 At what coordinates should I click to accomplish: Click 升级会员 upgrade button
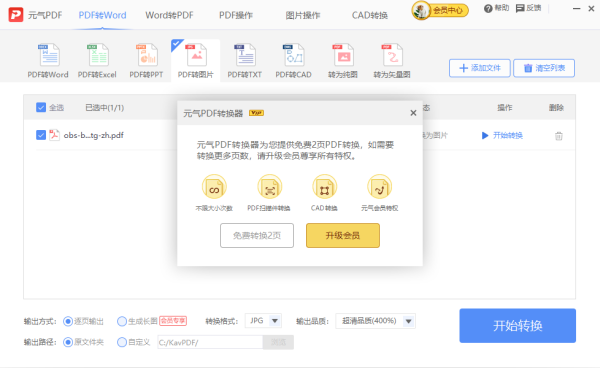343,236
